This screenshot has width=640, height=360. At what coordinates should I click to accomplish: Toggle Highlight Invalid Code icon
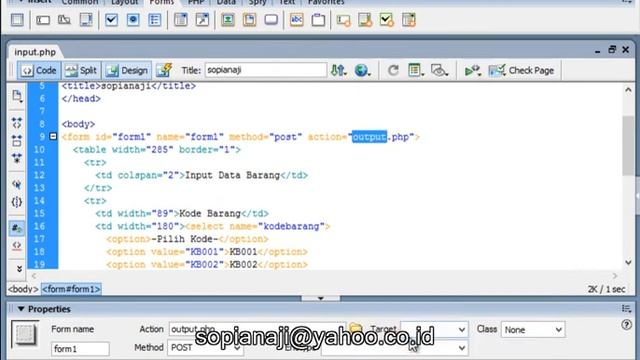(17, 246)
